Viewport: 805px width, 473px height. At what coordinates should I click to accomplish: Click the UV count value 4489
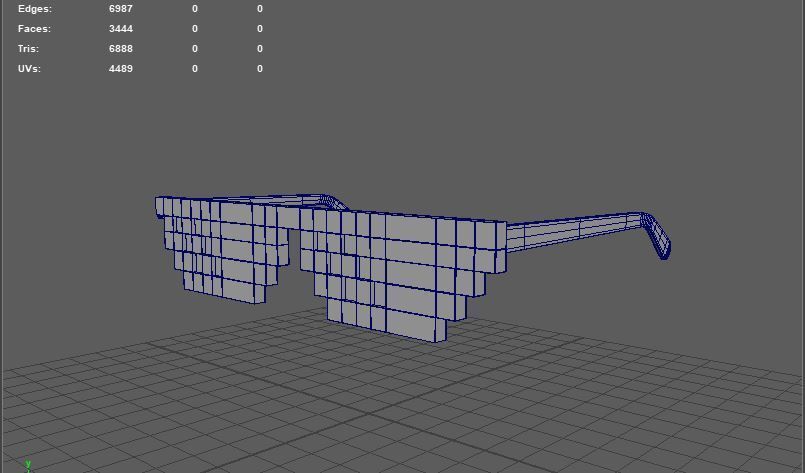[121, 69]
